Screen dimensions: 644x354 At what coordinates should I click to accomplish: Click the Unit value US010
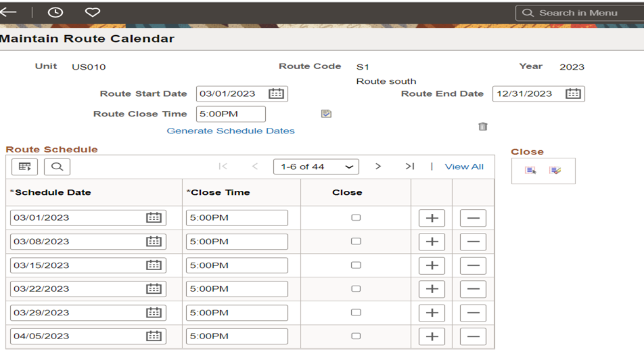tap(89, 67)
